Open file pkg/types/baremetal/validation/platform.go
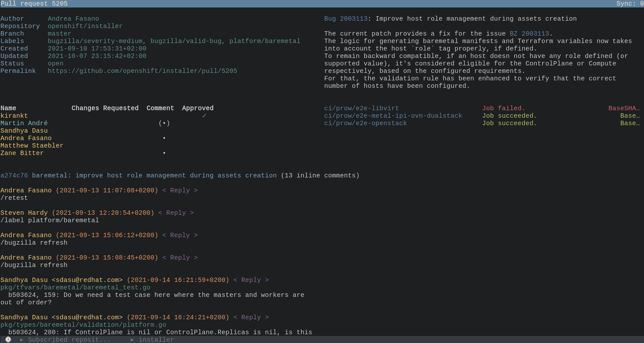This screenshot has width=644, height=343. 83,325
